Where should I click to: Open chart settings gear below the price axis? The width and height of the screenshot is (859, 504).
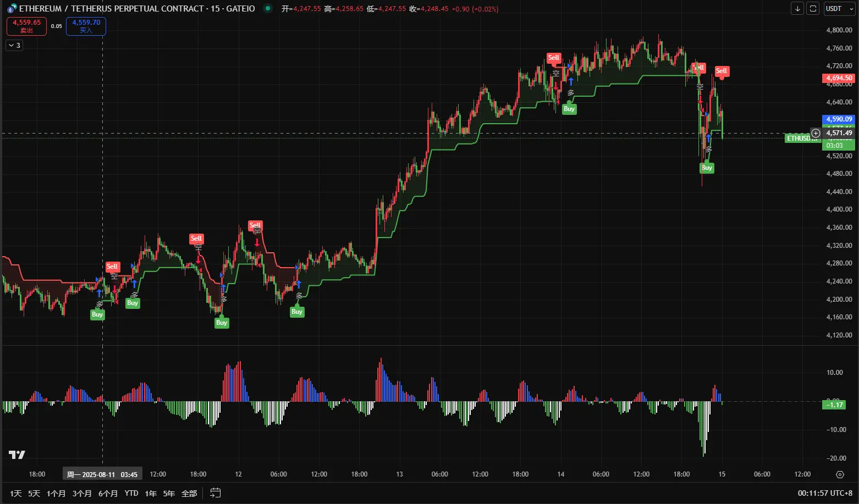point(840,474)
